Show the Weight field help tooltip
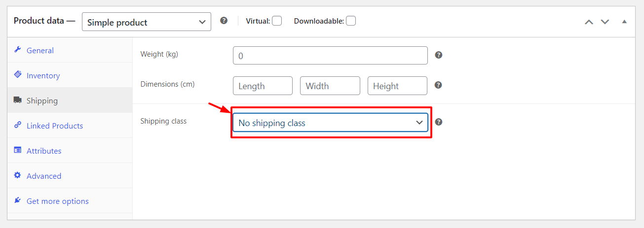Viewport: 644px width, 228px height. coord(439,55)
